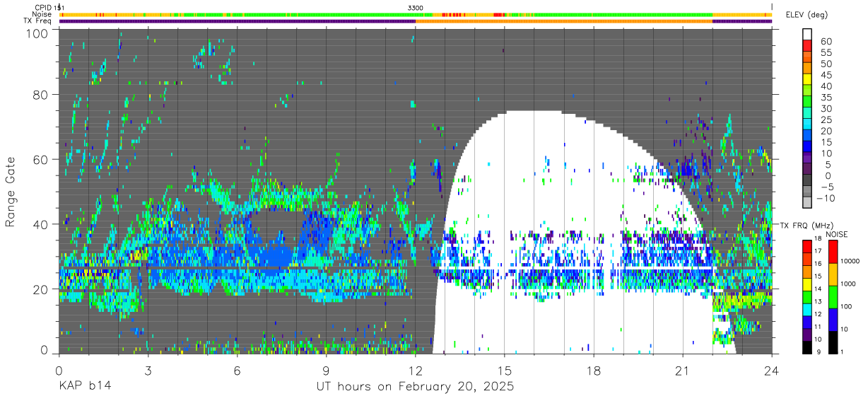Image resolution: width=868 pixels, height=401 pixels.
Task: Click the '25' label on ELEV colorbar
Action: click(x=826, y=120)
